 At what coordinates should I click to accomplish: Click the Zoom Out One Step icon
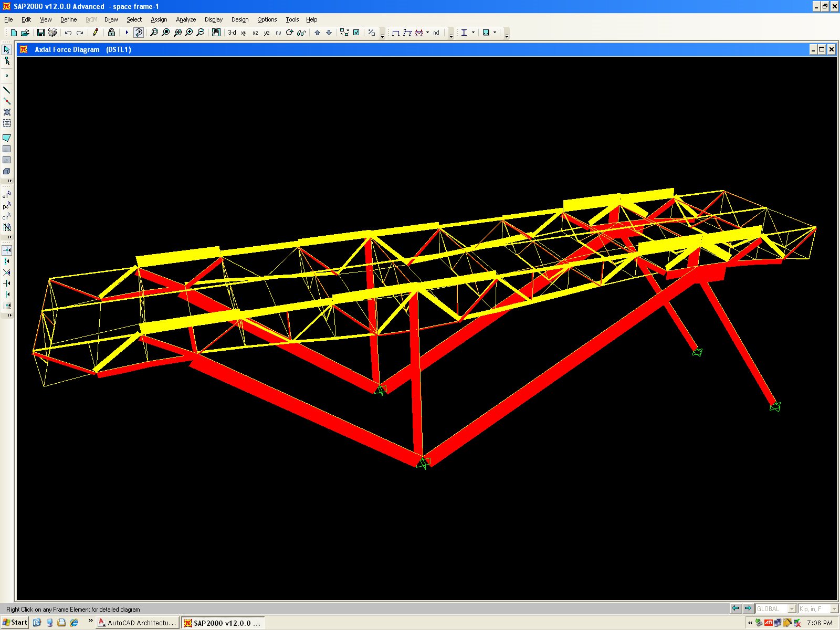pos(201,33)
